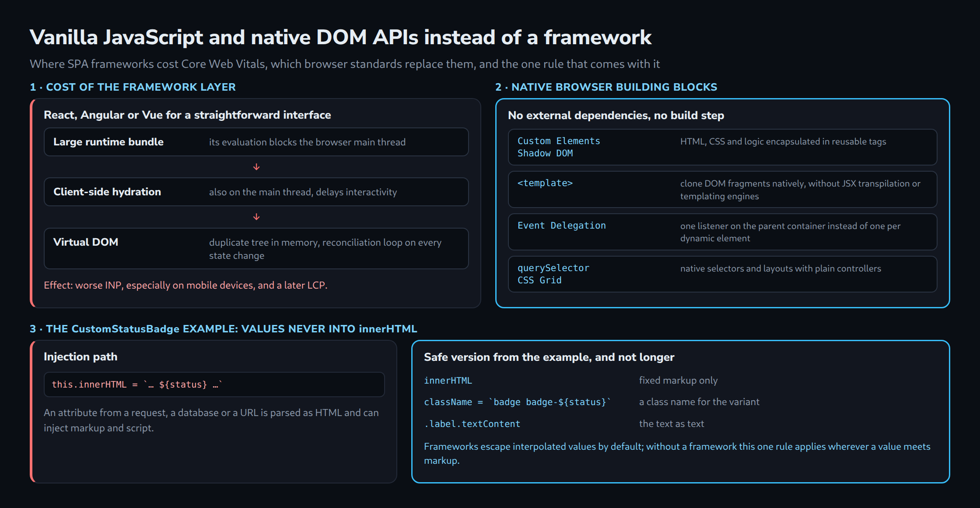The image size is (980, 508).
Task: Click the blue 'innerHTML' code label
Action: 448,381
